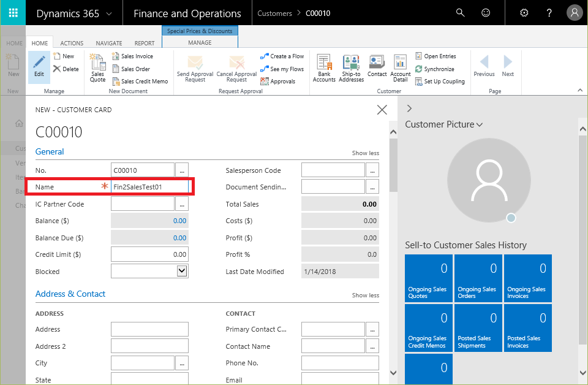This screenshot has width=588, height=385.
Task: Switch to the NAVIGATE ribbon tab
Action: 109,43
